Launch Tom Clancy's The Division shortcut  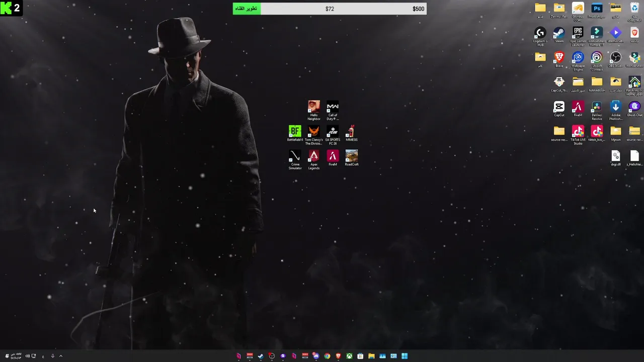pyautogui.click(x=314, y=135)
